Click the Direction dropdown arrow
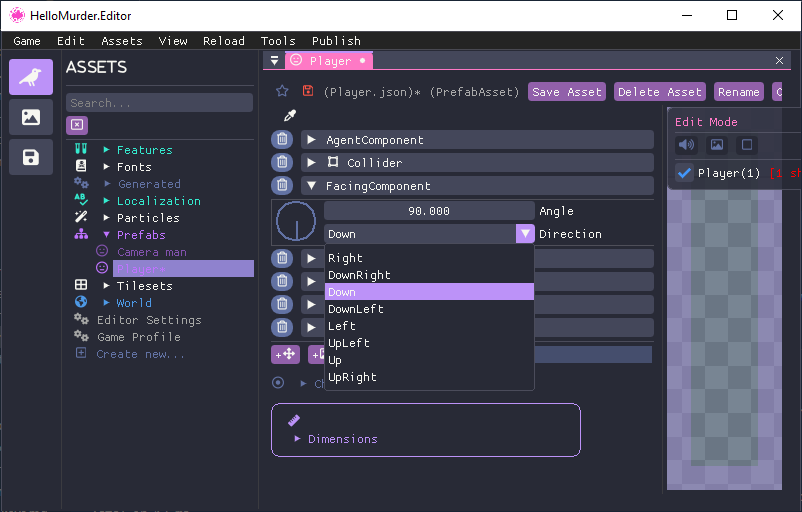This screenshot has height=512, width=802. [x=525, y=234]
